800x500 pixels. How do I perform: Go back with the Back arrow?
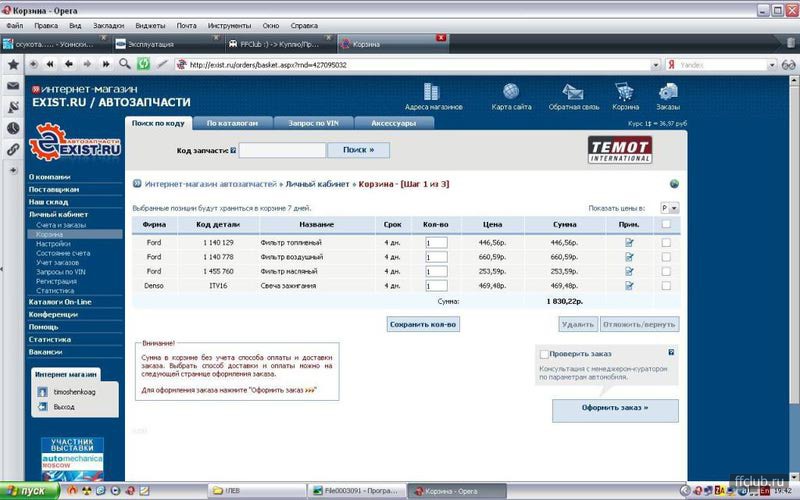coord(68,64)
